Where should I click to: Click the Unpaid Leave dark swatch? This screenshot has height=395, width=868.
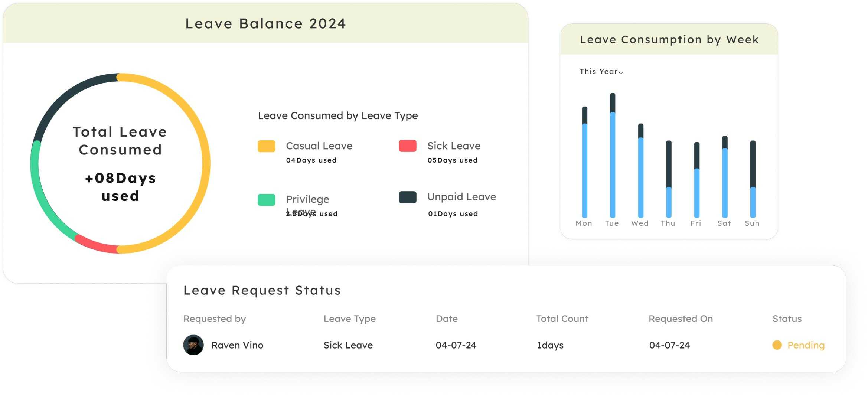(407, 197)
